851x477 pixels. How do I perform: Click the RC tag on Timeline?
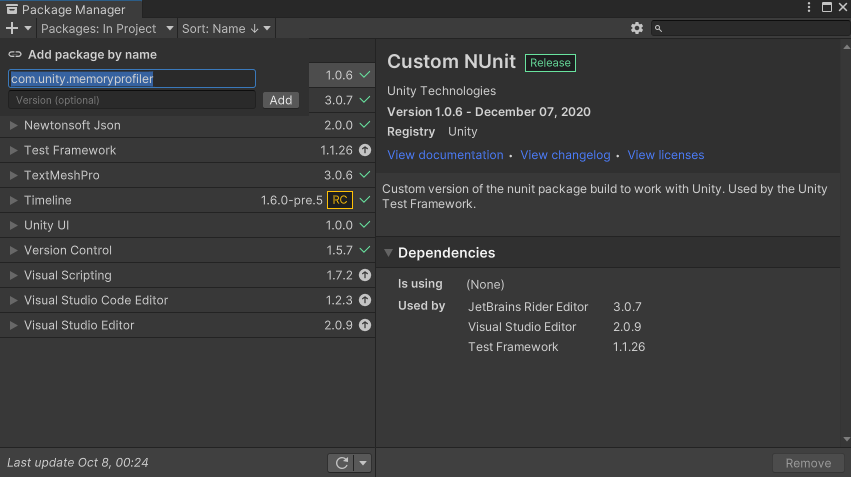340,200
